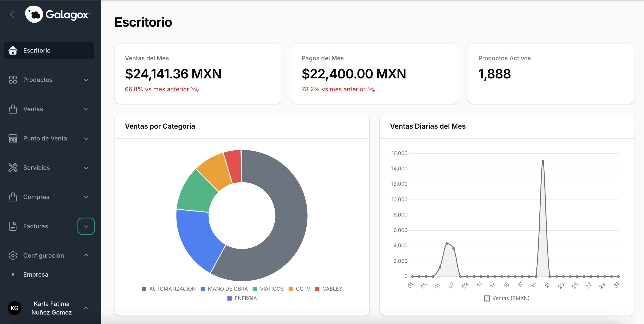Screen dimensions: 644x324
Task: Collapse the Configuración section
Action: [86, 255]
